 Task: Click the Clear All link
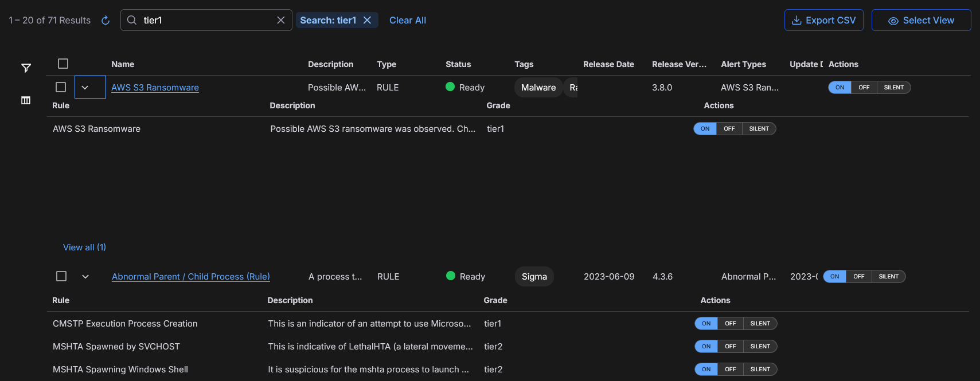click(x=408, y=20)
